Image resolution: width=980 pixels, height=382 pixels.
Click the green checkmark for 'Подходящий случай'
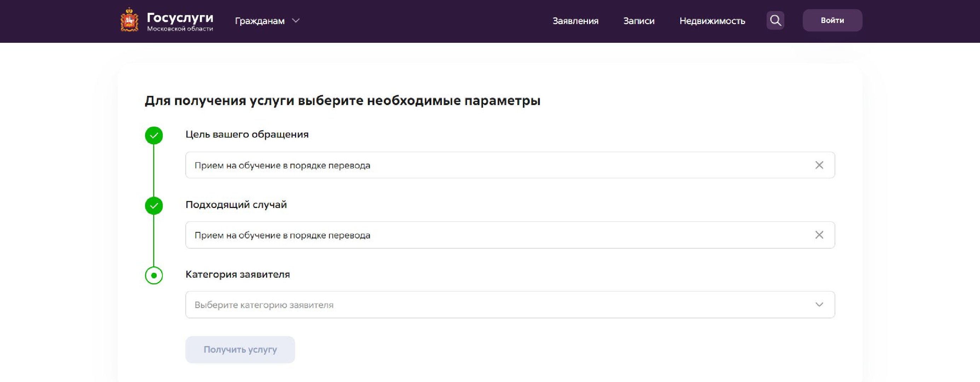(154, 206)
